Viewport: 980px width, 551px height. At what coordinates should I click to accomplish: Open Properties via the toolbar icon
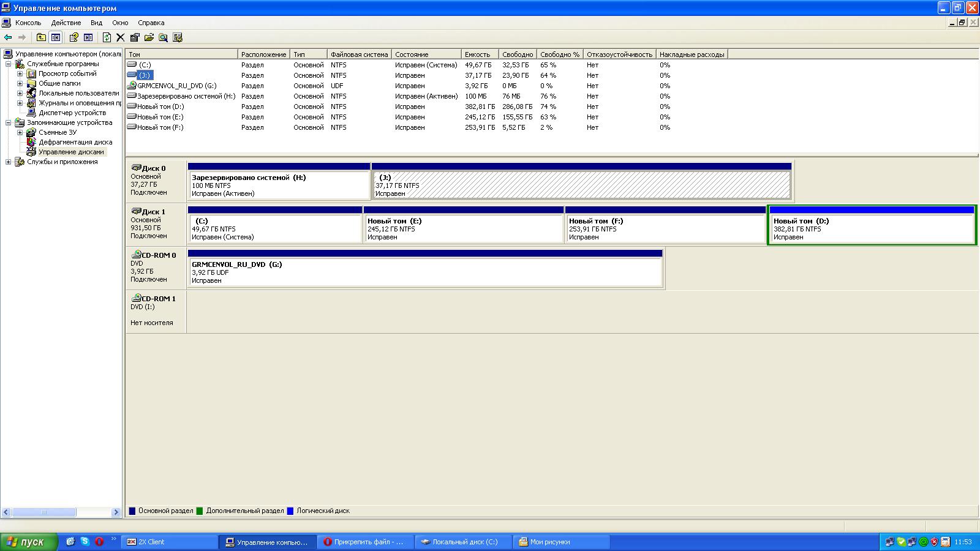135,37
